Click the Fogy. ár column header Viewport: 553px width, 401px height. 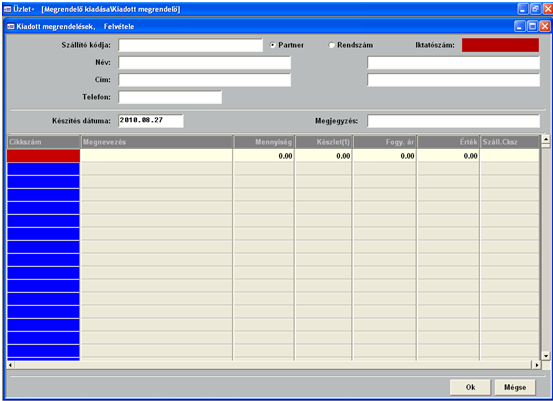385,142
